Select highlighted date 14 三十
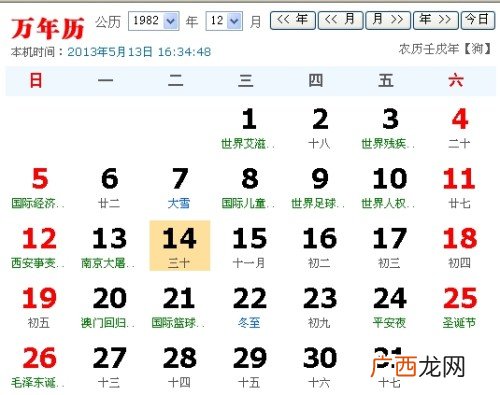 coord(180,246)
